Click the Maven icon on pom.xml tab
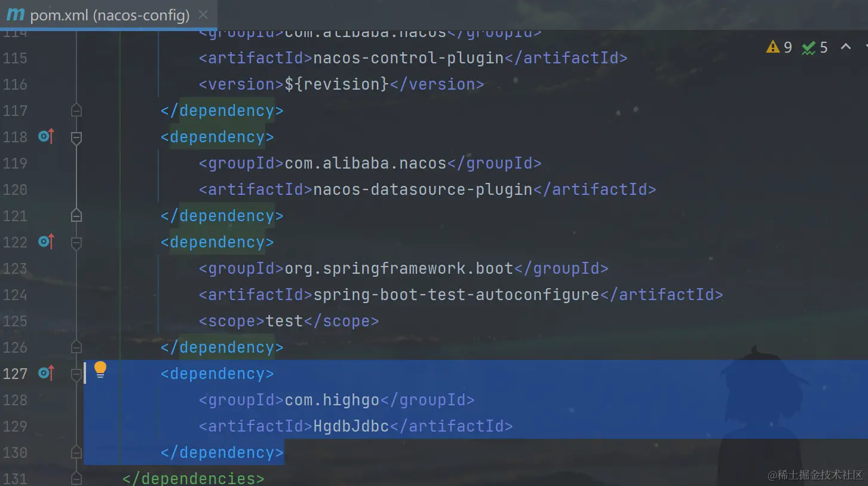 (x=15, y=14)
